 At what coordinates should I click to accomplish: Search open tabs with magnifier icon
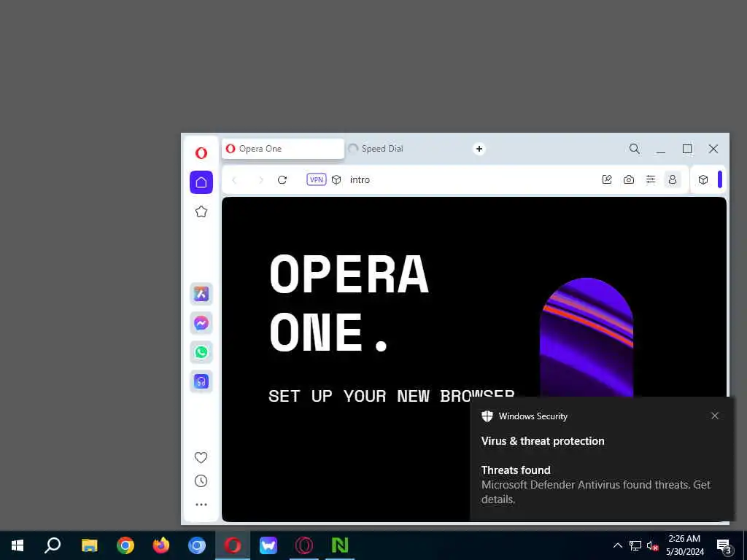pos(634,149)
